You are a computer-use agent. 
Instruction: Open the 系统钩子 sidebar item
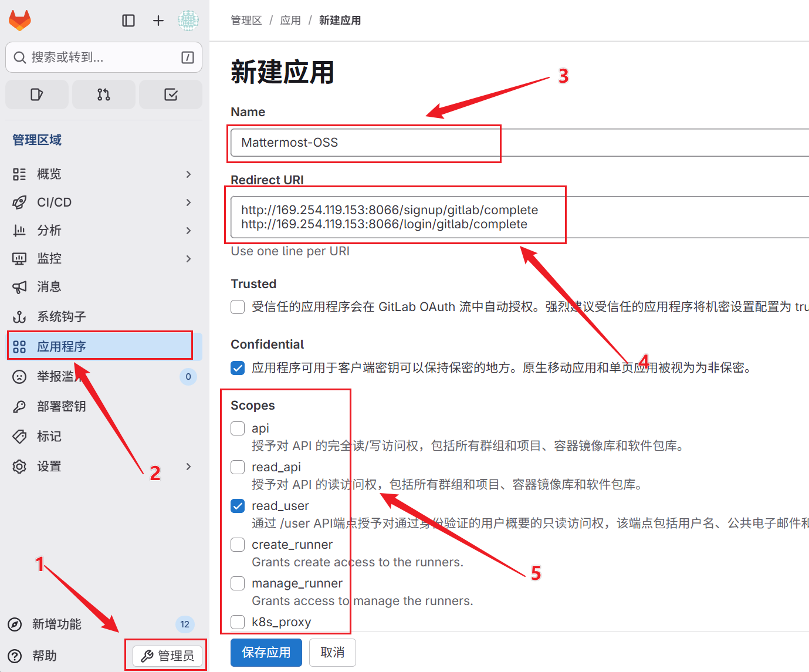(x=104, y=317)
